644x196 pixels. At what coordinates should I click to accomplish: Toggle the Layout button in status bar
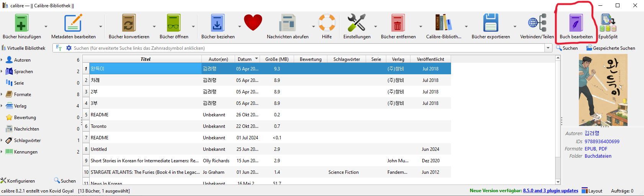pos(592,191)
